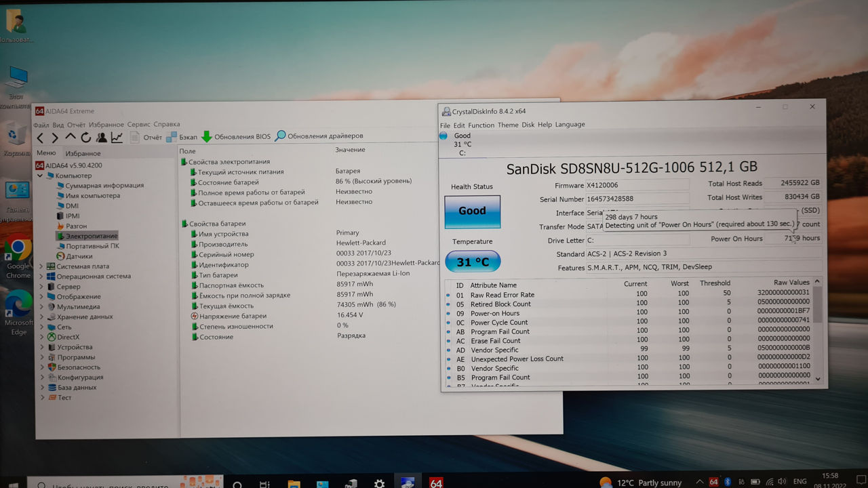Click the Бэкап toolbar button
The width and height of the screenshot is (868, 488).
coord(182,137)
